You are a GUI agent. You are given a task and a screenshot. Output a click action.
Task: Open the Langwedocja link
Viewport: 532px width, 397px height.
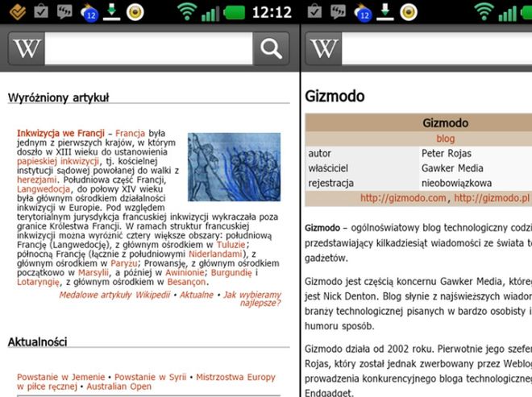tap(44, 189)
